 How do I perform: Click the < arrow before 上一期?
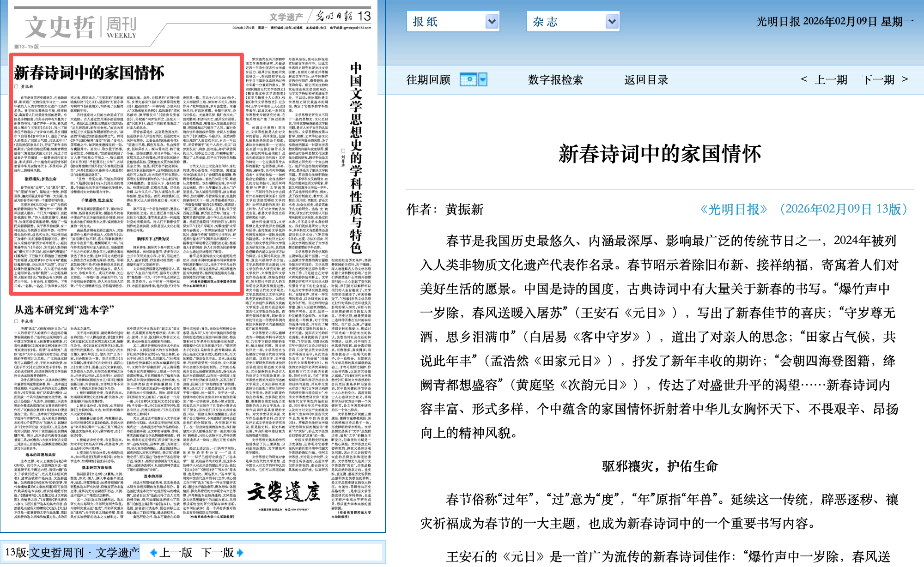pyautogui.click(x=804, y=79)
